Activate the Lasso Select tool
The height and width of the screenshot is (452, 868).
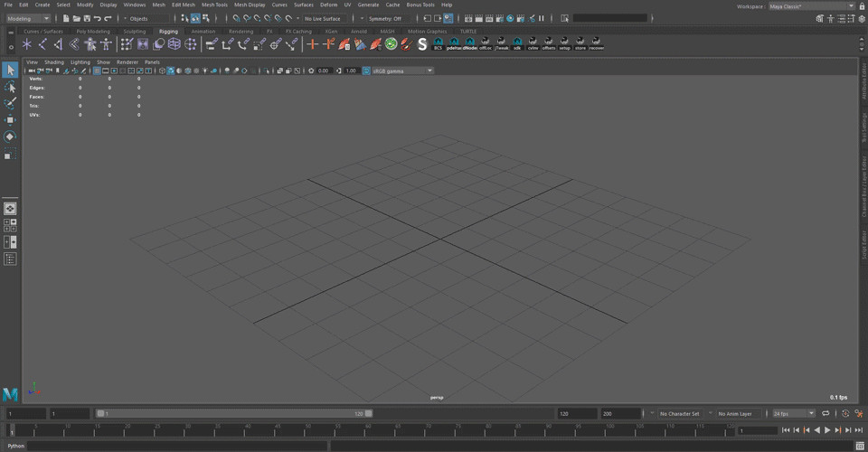tap(10, 87)
